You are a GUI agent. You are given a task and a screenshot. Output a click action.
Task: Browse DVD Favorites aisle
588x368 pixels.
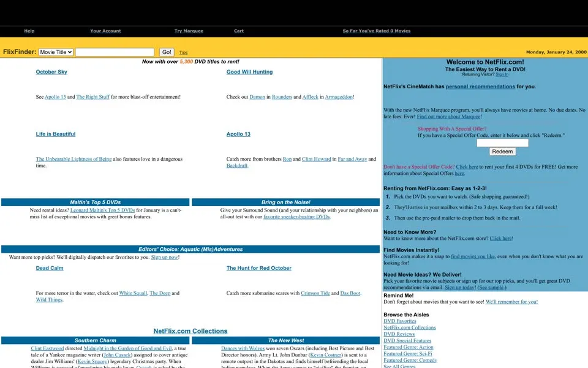coord(400,321)
